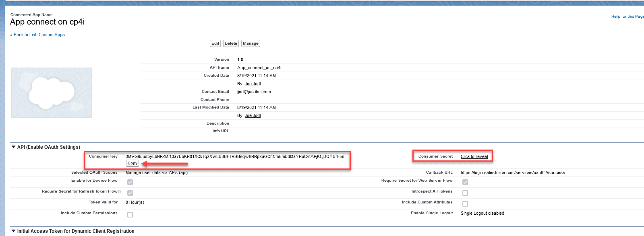The image size is (644, 236).
Task: Toggle Require Secret for Refresh Token Flow
Action: (130, 193)
